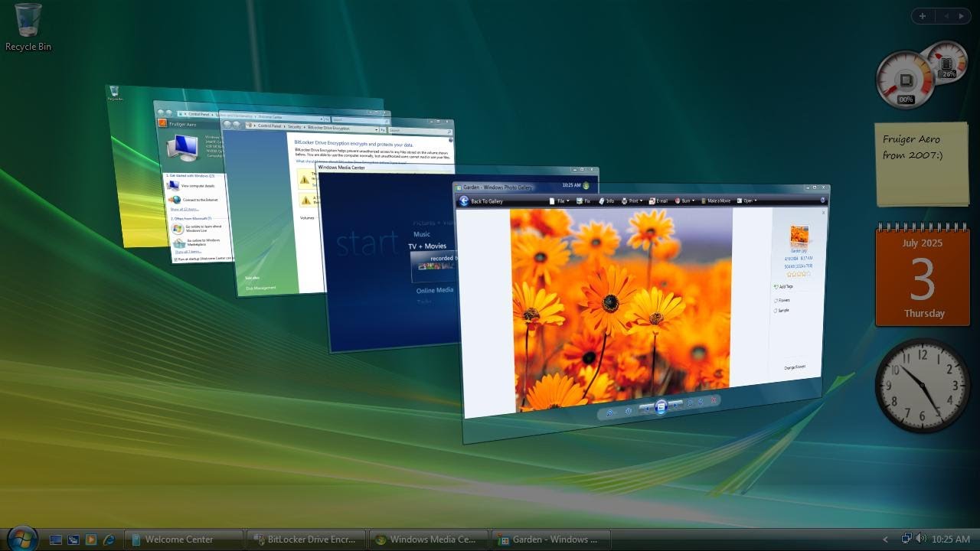This screenshot has height=551, width=980.
Task: Open the Burn dropdown in Photo Gallery
Action: (x=684, y=201)
